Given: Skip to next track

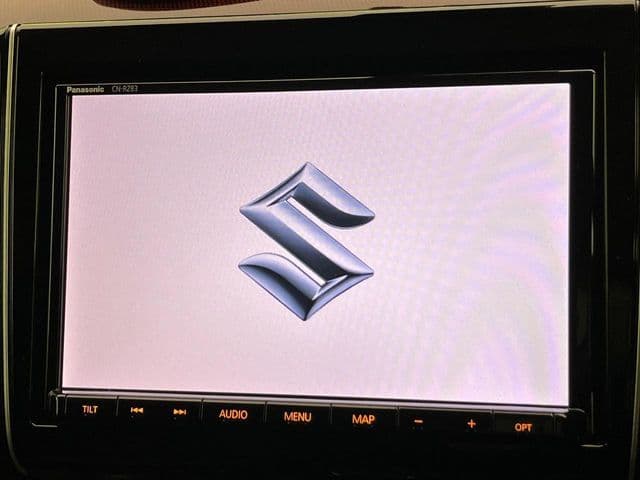Looking at the screenshot, I should click(180, 412).
